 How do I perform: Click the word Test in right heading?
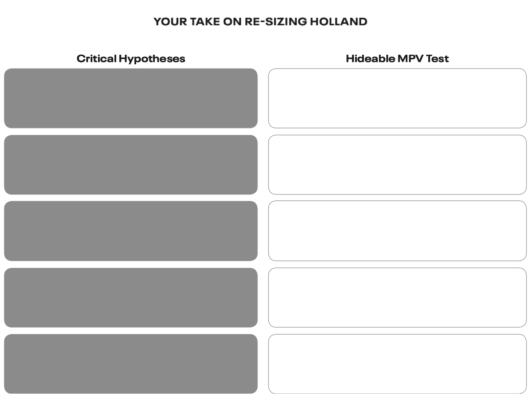click(x=437, y=59)
